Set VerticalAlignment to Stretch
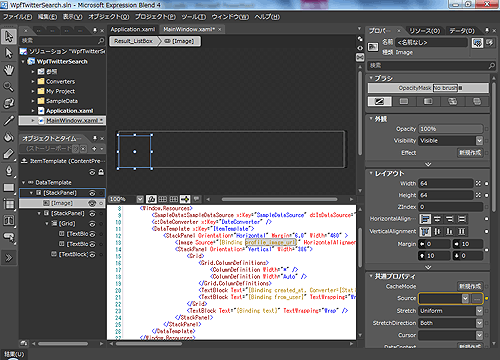This screenshot has height=360, width=500. pyautogui.click(x=462, y=231)
